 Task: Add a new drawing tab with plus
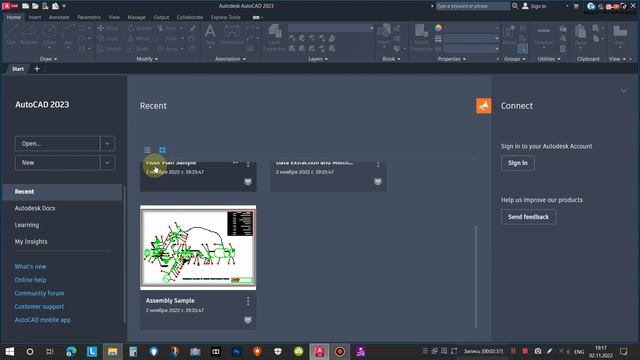pyautogui.click(x=37, y=69)
